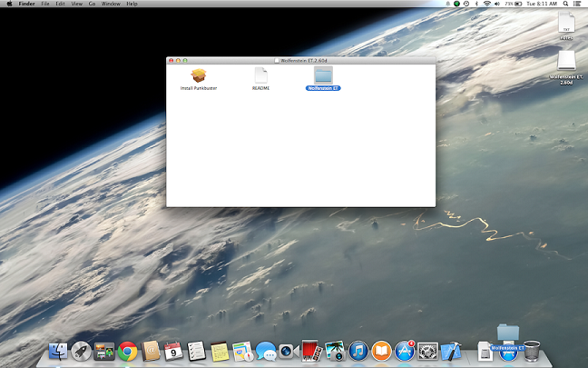Open Messages speech bubble in Dock
This screenshot has width=588, height=368.
[266, 352]
